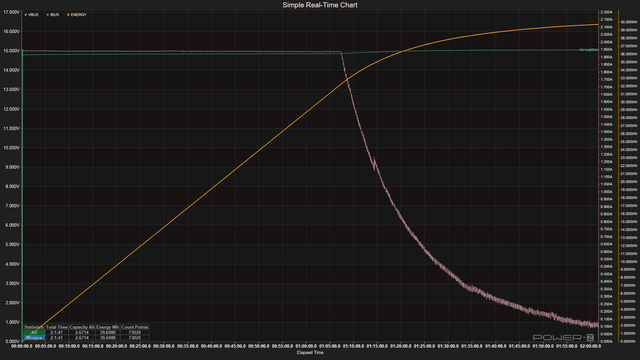
Task: Click the Count Points column header
Action: (135, 327)
